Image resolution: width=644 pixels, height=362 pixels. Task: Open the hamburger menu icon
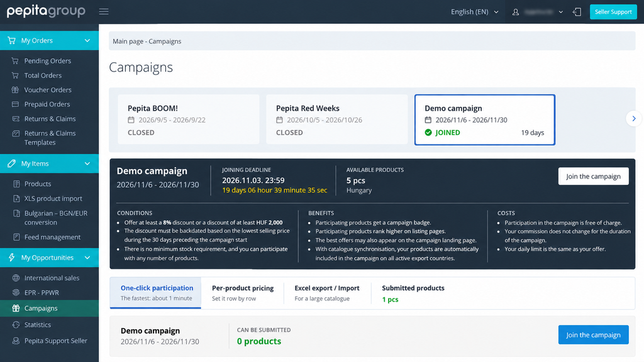[104, 11]
